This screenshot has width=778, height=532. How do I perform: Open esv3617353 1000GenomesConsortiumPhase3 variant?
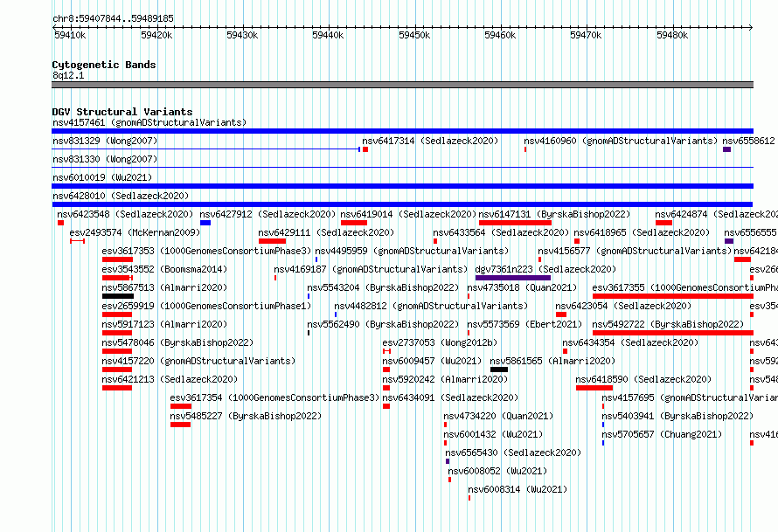click(x=206, y=251)
